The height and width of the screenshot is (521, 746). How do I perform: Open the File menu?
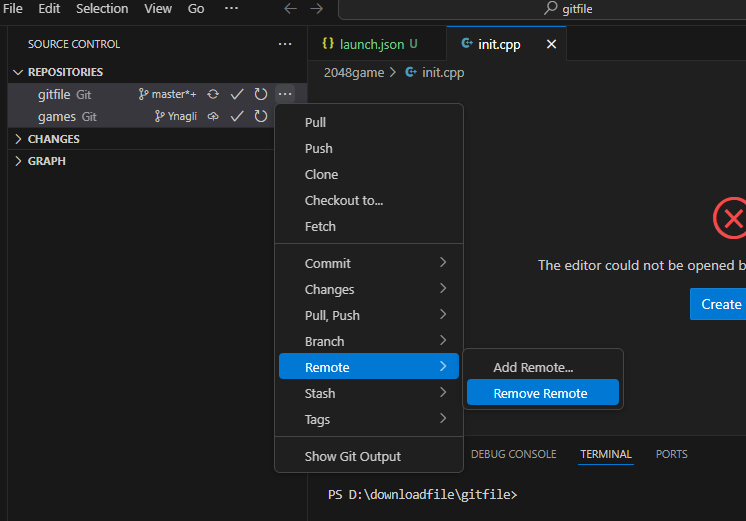tap(12, 9)
